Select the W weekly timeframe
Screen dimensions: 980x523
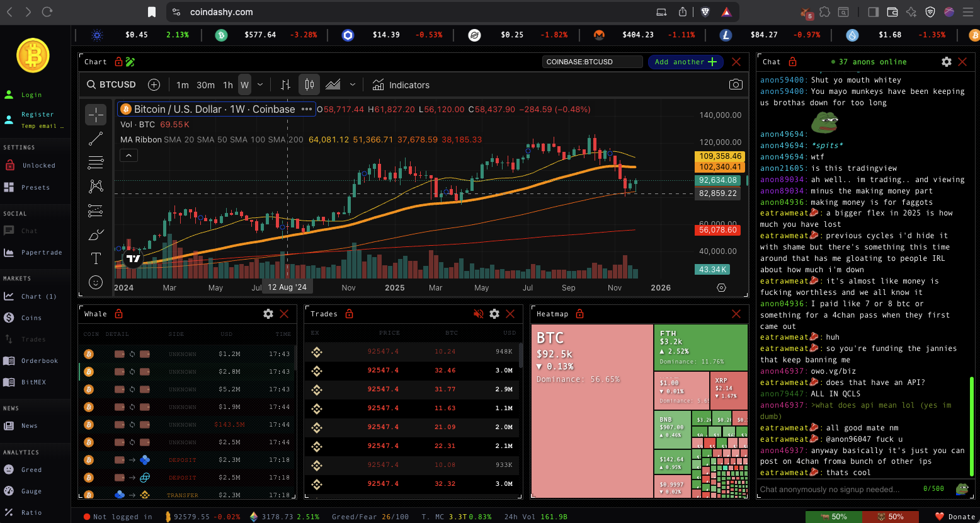(x=244, y=84)
